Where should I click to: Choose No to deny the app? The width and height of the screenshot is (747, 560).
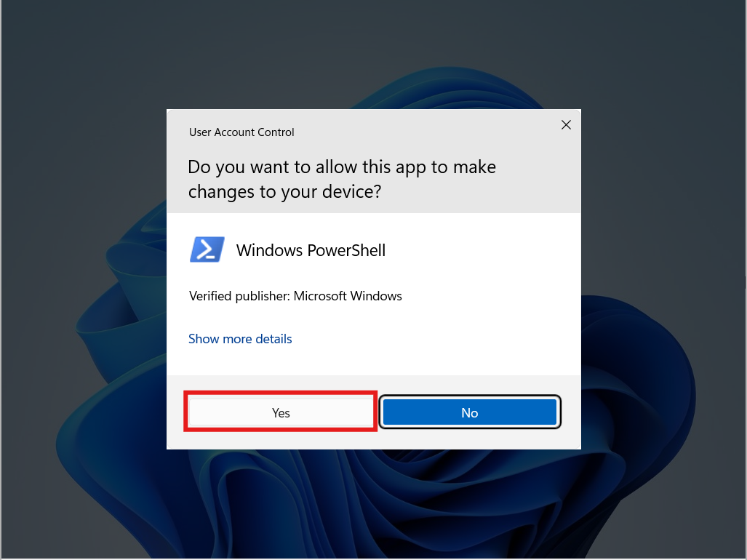[x=470, y=412]
